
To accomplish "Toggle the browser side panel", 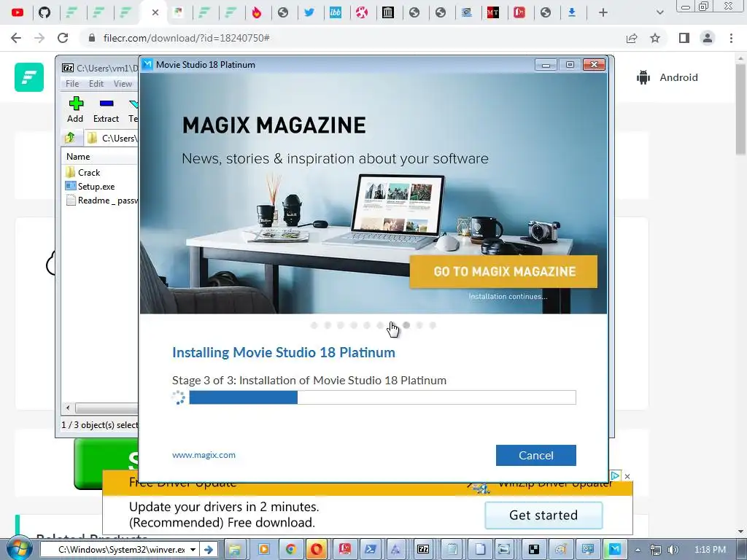I will pyautogui.click(x=684, y=38).
